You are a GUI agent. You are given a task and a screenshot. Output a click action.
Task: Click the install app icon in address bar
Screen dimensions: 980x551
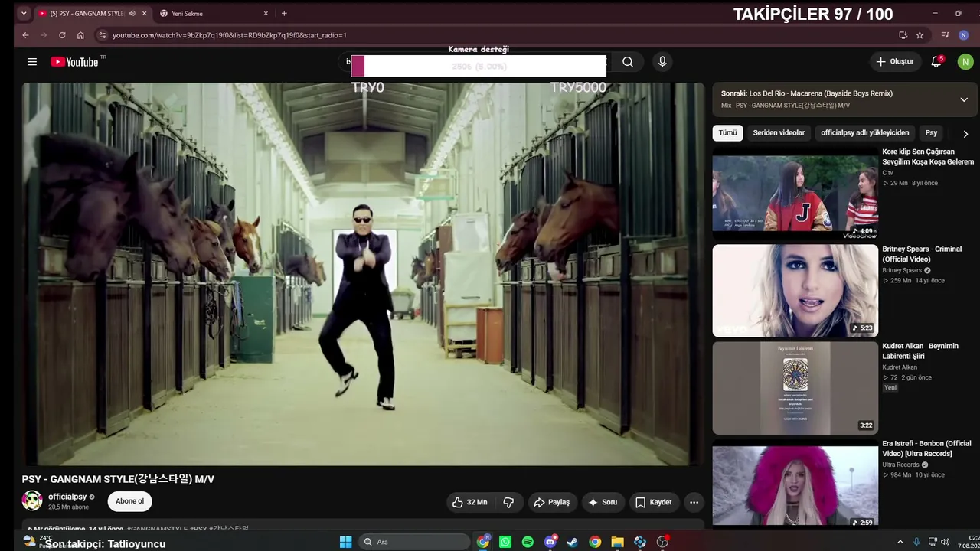pyautogui.click(x=903, y=35)
